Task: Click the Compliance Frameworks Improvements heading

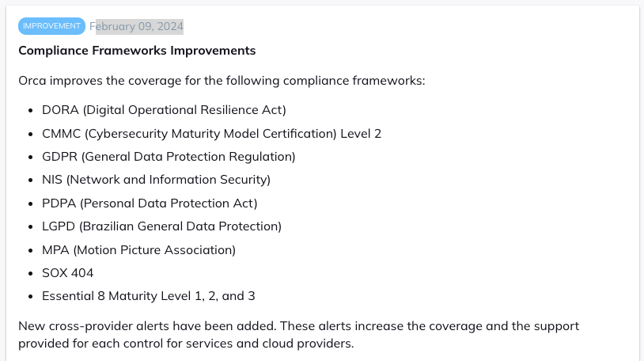Action: point(137,51)
